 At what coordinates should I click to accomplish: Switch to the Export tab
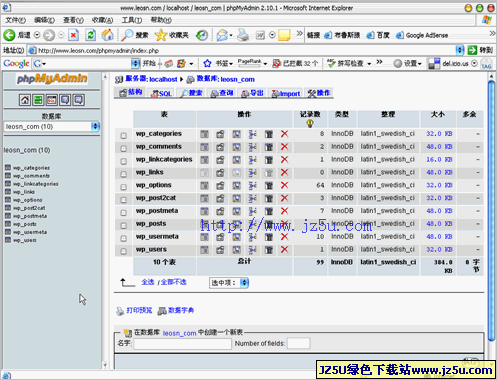[x=252, y=93]
